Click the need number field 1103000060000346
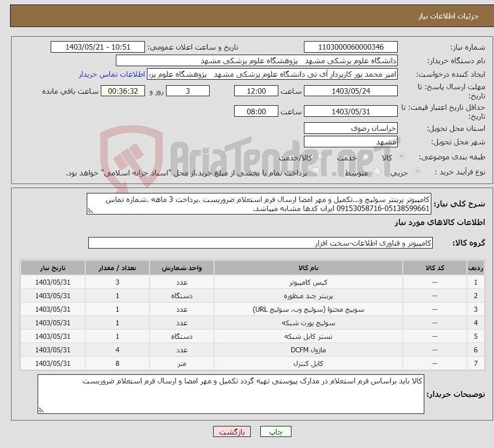This screenshot has width=494, height=448. (351, 47)
